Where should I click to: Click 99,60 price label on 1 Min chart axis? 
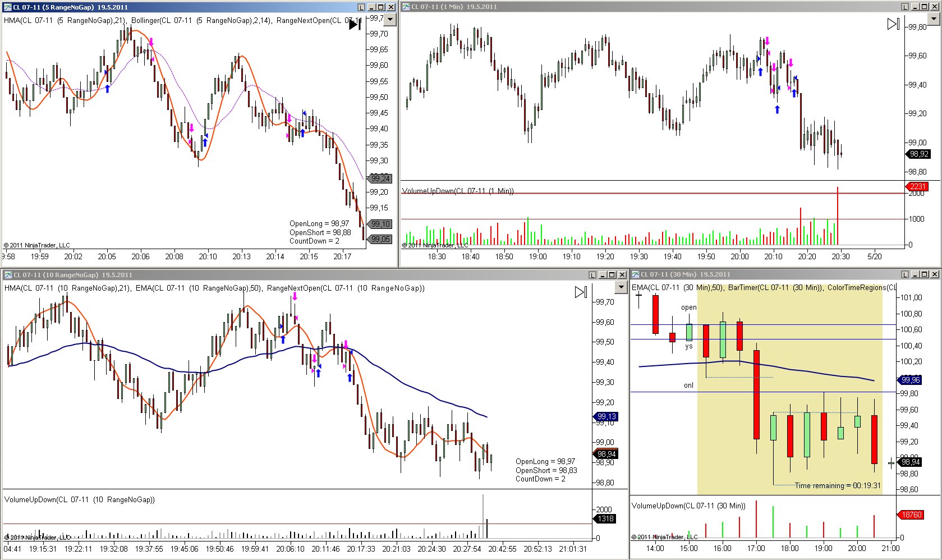[x=918, y=56]
